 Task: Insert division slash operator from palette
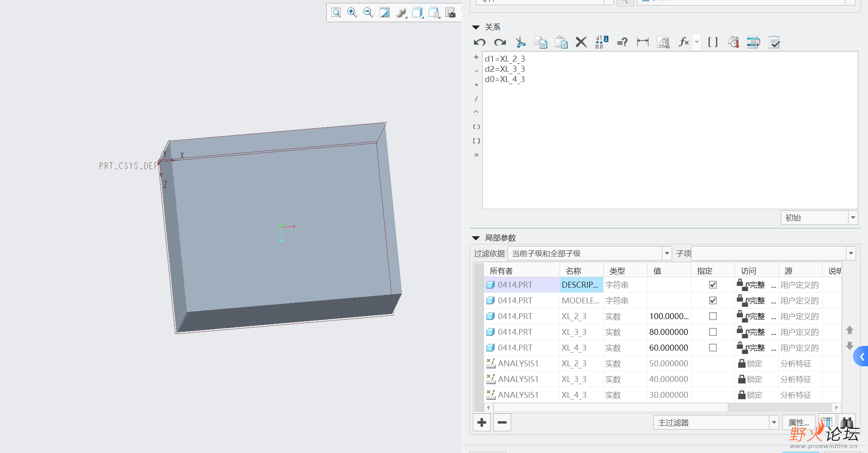coord(476,99)
